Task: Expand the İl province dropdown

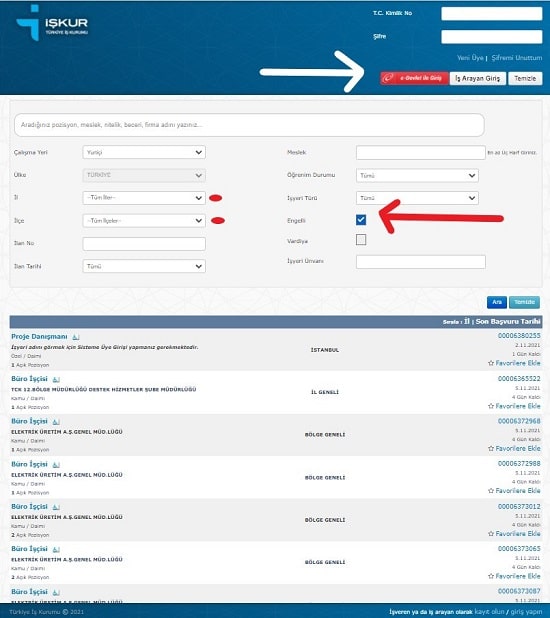Action: click(x=144, y=197)
